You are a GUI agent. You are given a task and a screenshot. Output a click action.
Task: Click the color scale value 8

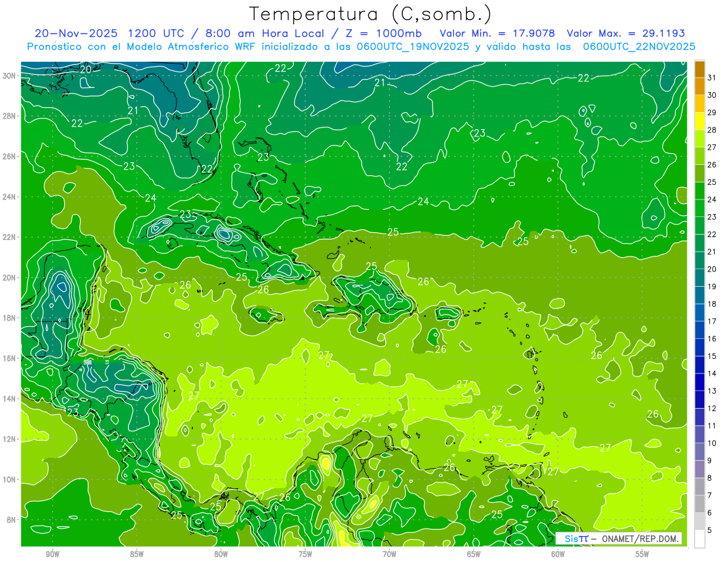710,478
